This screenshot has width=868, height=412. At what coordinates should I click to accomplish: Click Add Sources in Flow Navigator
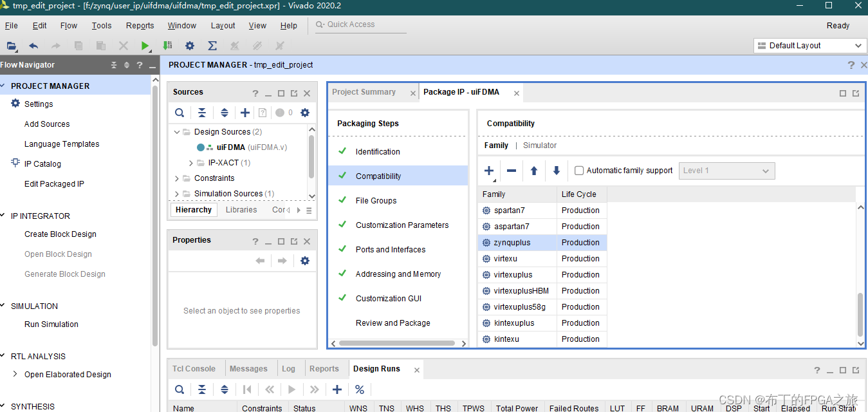[x=47, y=124]
